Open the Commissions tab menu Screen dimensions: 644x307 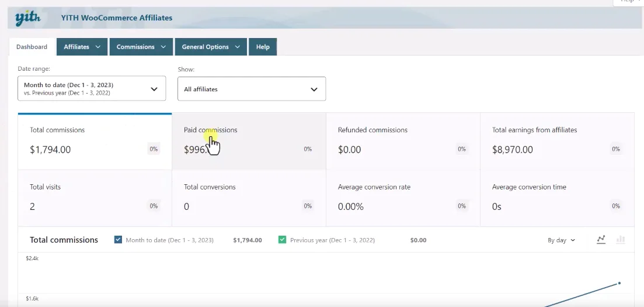(x=141, y=47)
